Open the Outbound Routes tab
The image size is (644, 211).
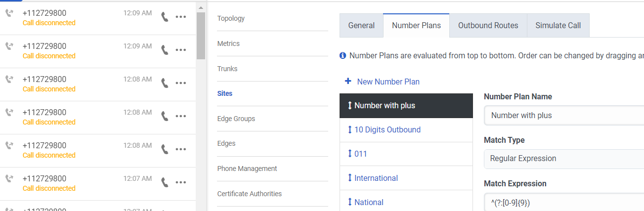point(488,26)
